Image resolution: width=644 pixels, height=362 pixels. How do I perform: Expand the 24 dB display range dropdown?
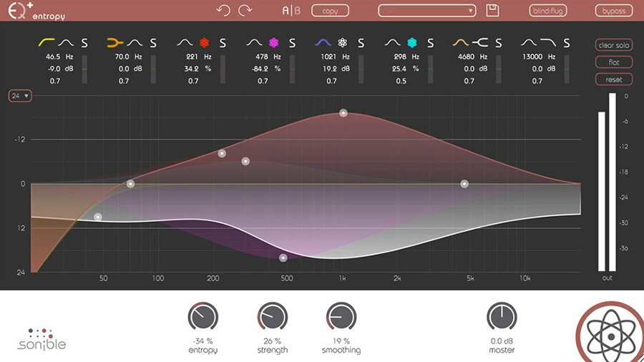(20, 95)
